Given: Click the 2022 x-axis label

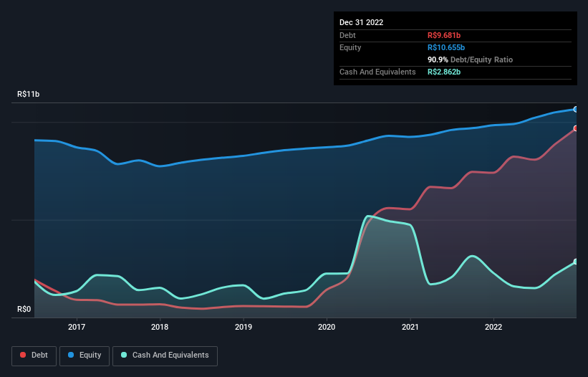Looking at the screenshot, I should (x=493, y=327).
